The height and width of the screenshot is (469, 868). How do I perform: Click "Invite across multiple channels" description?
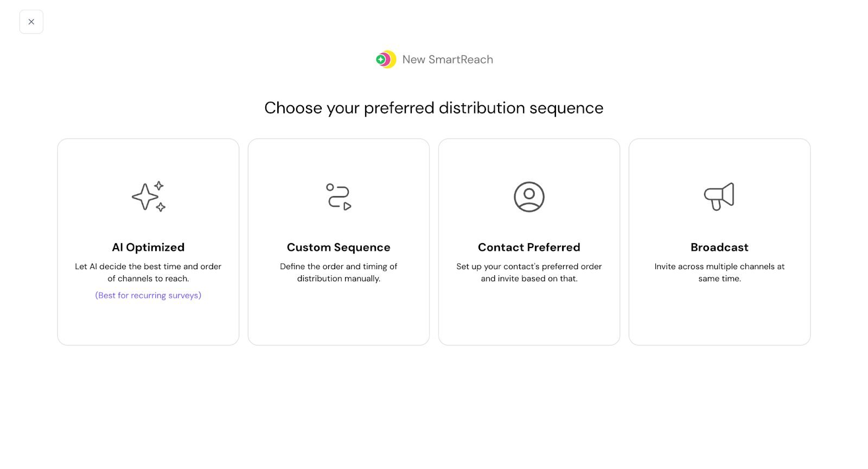point(719,272)
